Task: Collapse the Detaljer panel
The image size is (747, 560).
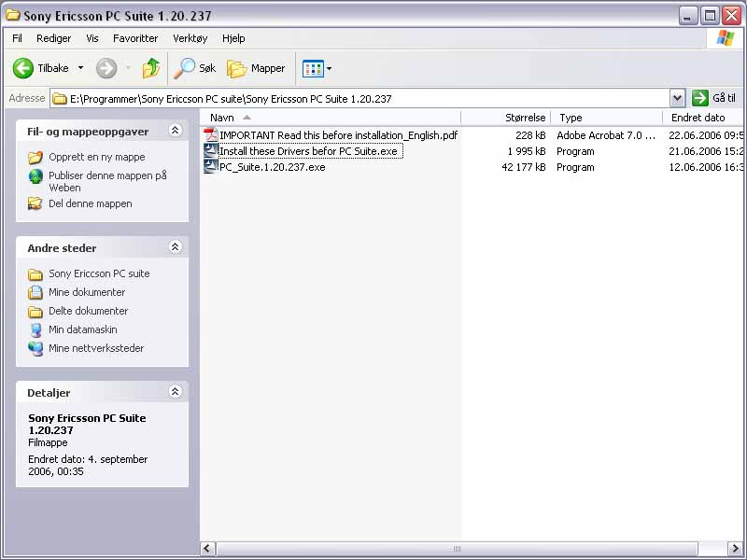Action: (x=175, y=391)
